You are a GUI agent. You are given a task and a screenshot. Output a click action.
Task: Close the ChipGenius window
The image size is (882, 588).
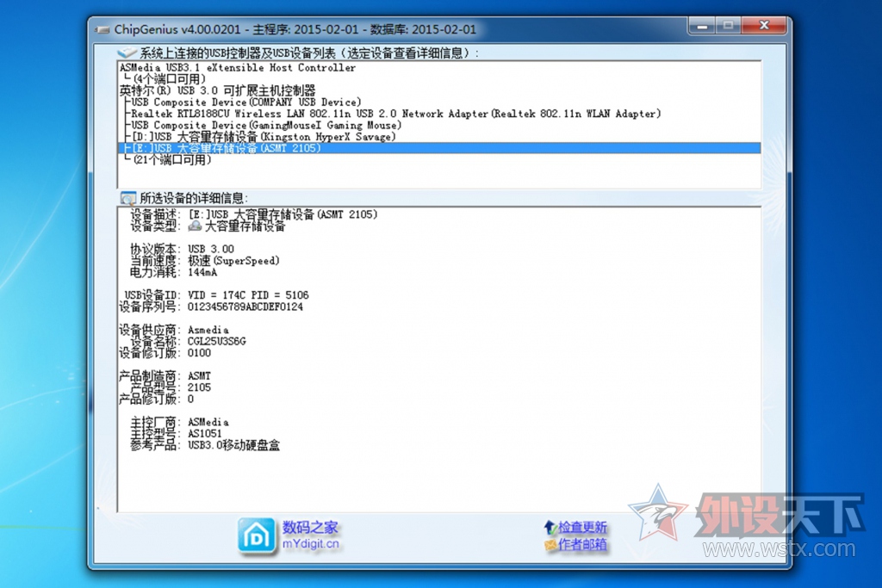[764, 26]
